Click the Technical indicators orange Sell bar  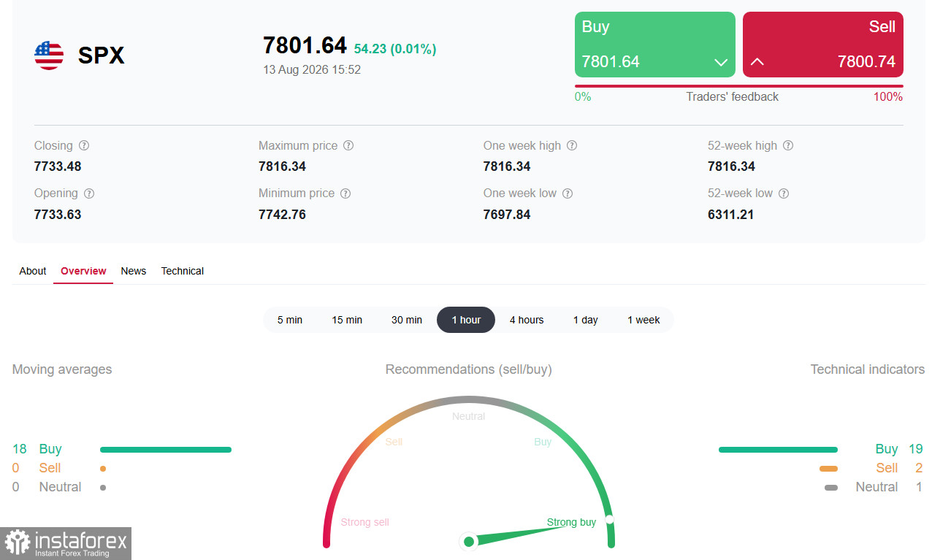pyautogui.click(x=828, y=469)
